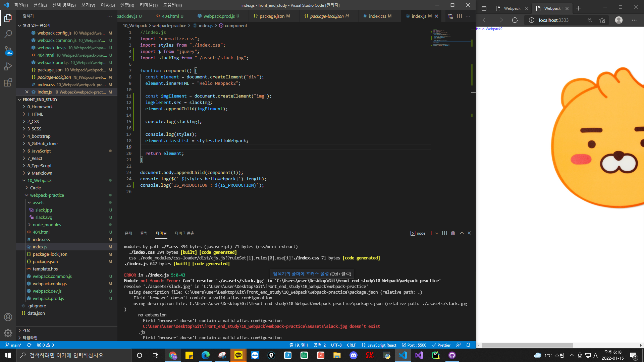Open browser settings and more menu
Image resolution: width=644 pixels, height=362 pixels.
pos(634,20)
